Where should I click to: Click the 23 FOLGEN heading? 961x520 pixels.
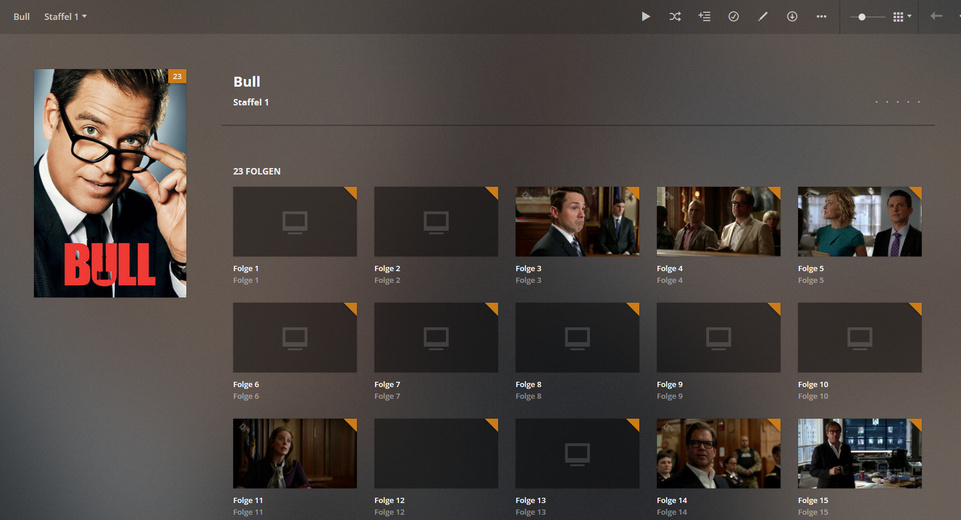(257, 172)
